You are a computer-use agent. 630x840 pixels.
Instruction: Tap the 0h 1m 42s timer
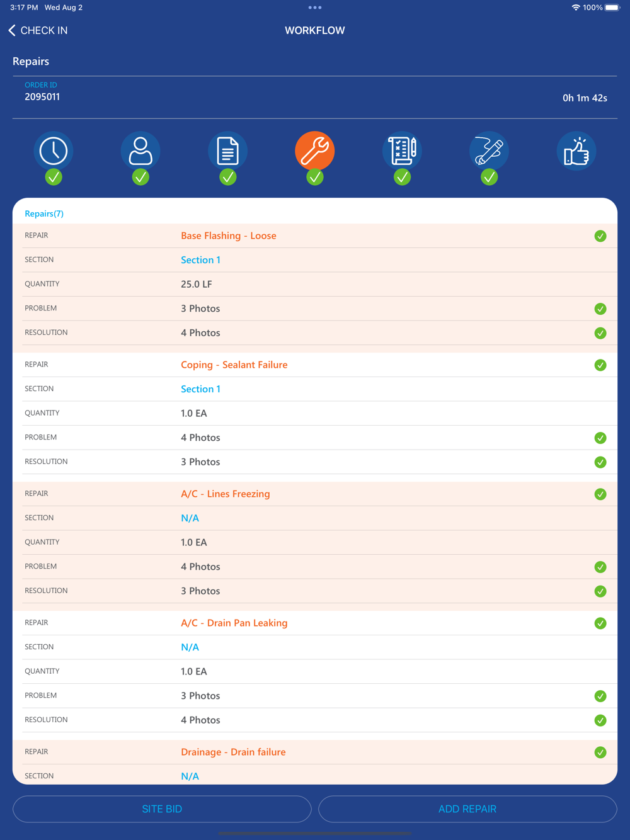[x=585, y=98]
